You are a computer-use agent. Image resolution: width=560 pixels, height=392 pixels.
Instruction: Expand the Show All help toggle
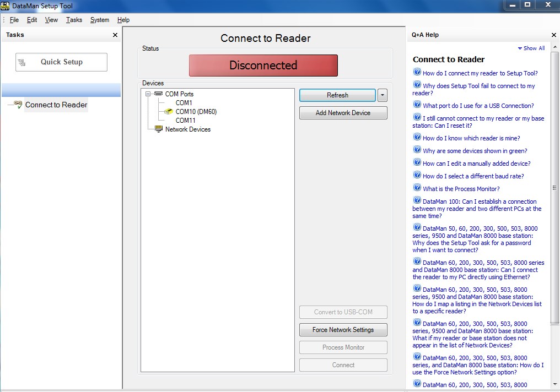tap(531, 48)
